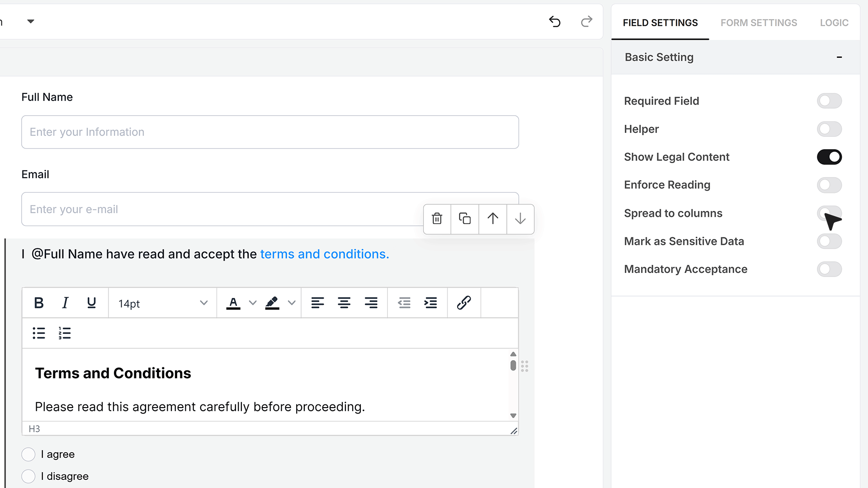Expand the text color chevron
This screenshot has width=868, height=488.
pyautogui.click(x=253, y=303)
